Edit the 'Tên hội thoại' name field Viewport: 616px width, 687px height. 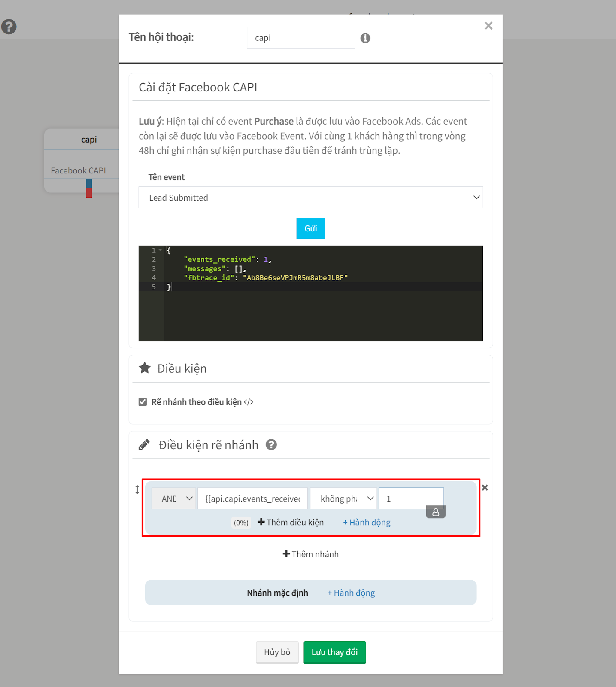301,38
